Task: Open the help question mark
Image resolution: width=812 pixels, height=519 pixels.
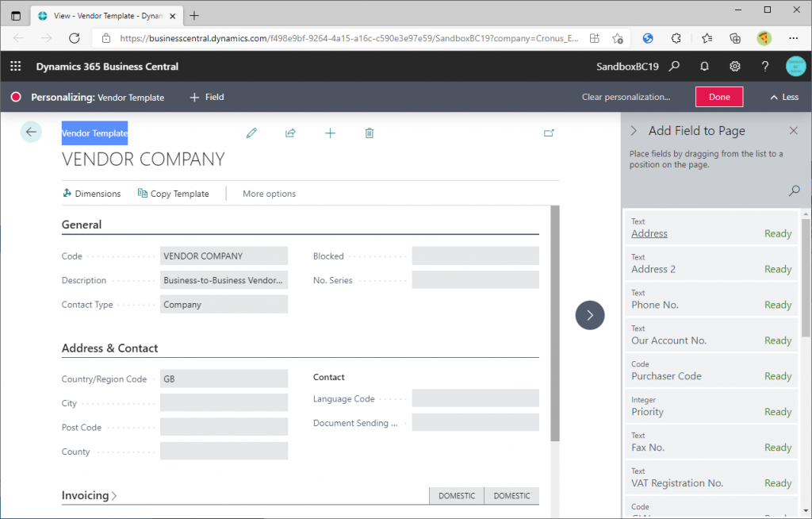Action: 765,67
